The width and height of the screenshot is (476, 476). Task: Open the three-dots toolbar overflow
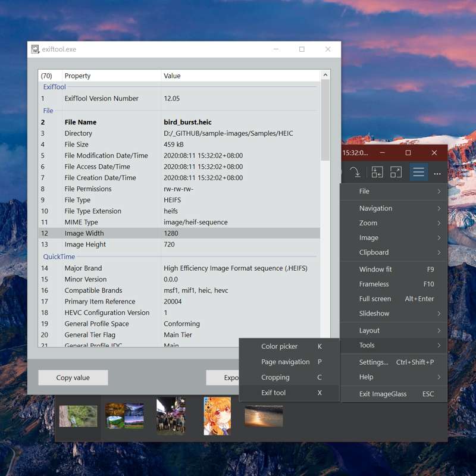[437, 173]
